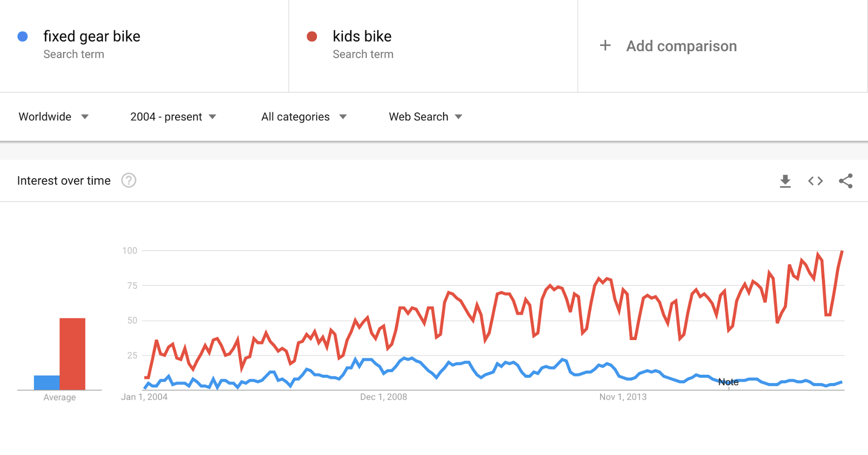Change the Web Search type dropdown
This screenshot has width=868, height=455.
pos(425,117)
